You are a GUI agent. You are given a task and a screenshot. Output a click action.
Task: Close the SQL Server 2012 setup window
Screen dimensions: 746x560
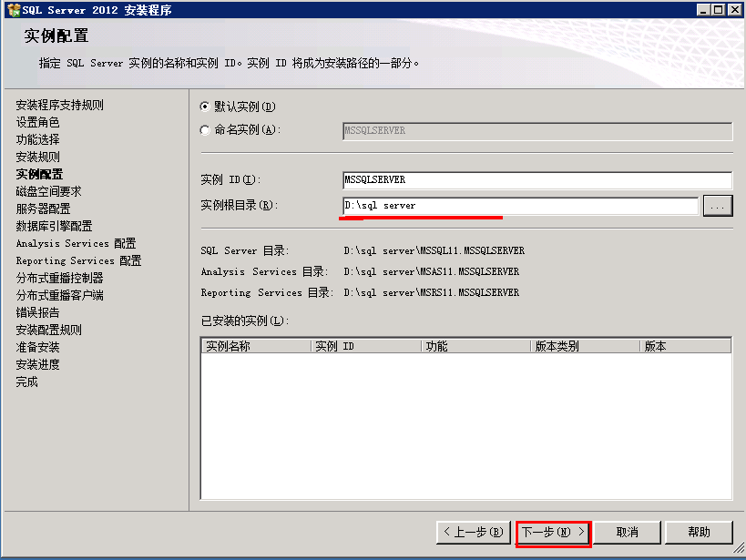[734, 9]
